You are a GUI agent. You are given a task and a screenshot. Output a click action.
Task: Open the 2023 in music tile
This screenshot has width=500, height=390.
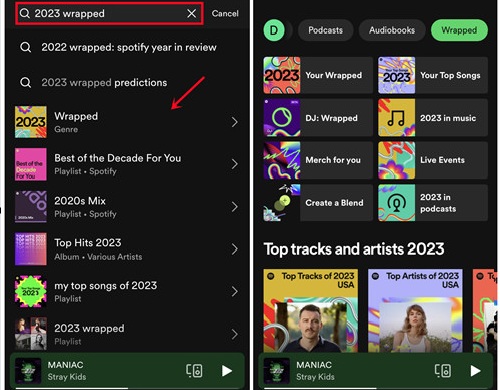[433, 118]
